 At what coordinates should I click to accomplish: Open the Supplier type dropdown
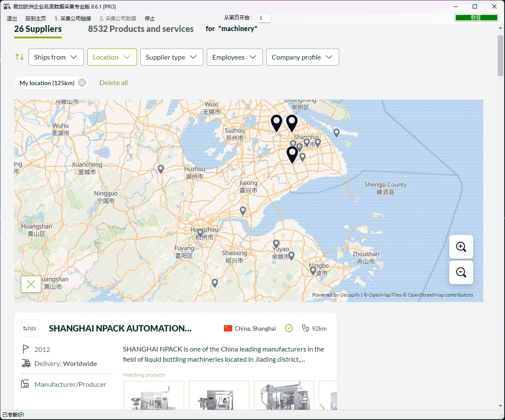[171, 57]
